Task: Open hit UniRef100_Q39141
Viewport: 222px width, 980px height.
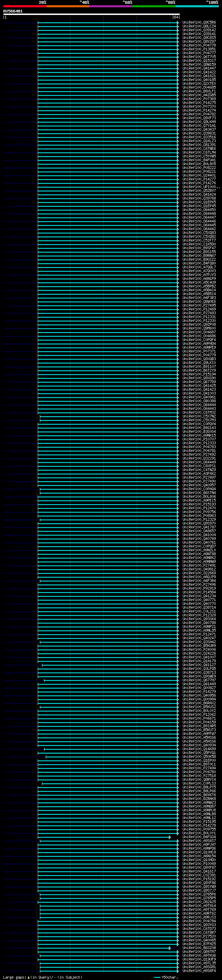Action: tap(199, 34)
